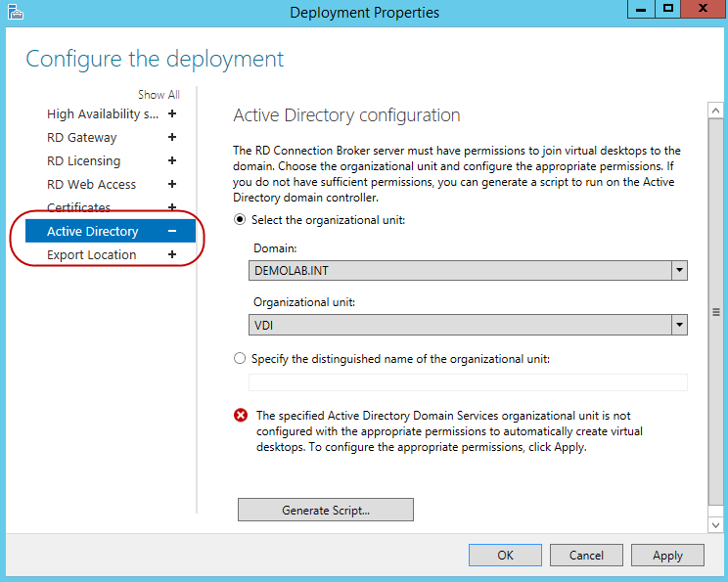
Task: Click the vertical scrollbar thumb
Action: (716, 311)
